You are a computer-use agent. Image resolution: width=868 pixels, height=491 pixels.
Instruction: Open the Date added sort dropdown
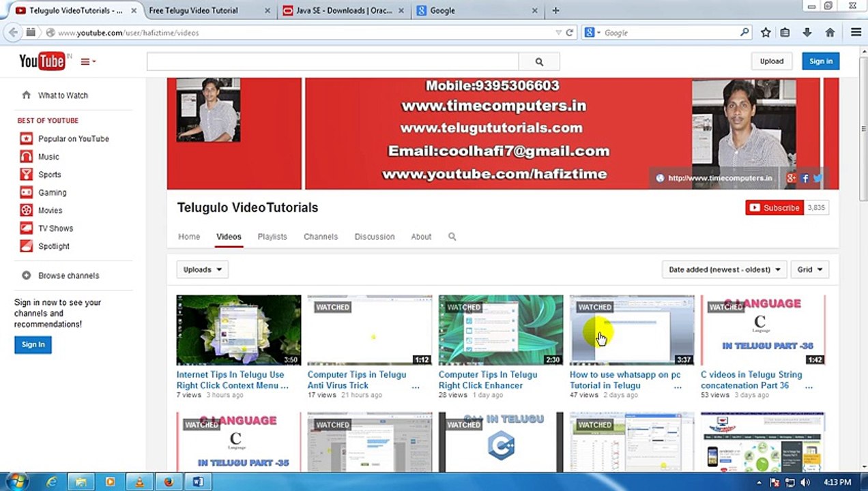pos(724,269)
